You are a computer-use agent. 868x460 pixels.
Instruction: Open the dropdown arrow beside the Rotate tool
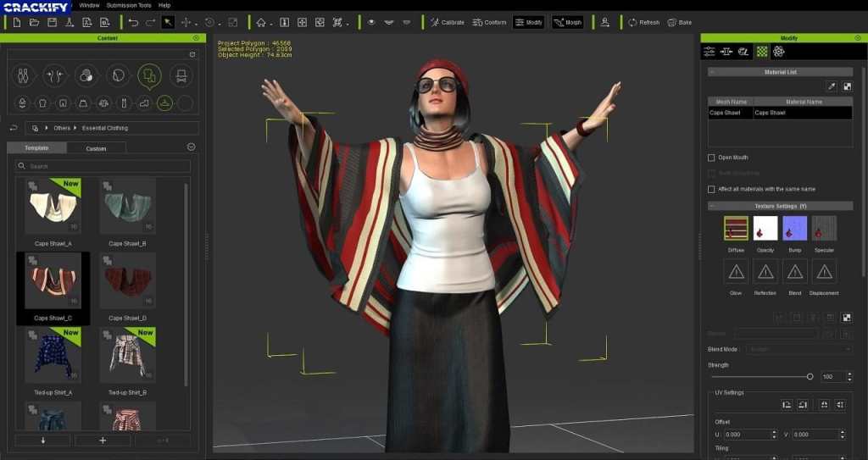(x=220, y=25)
